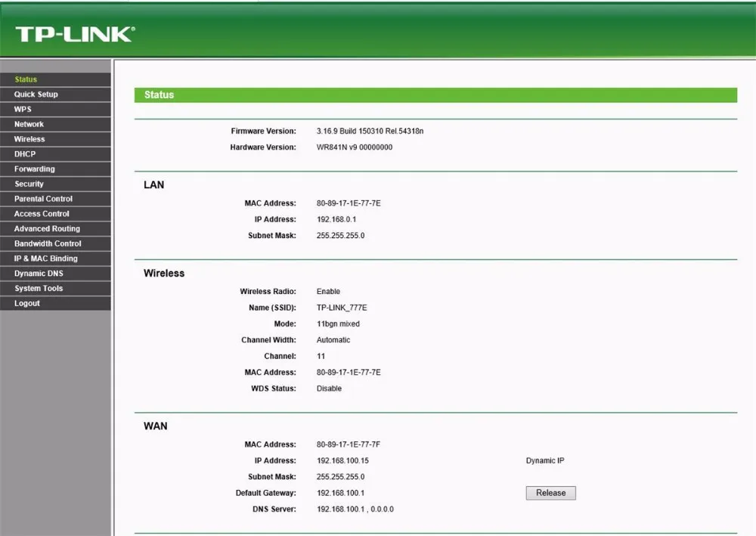Select Advanced Routing in sidebar
The width and height of the screenshot is (756, 536).
[55, 229]
